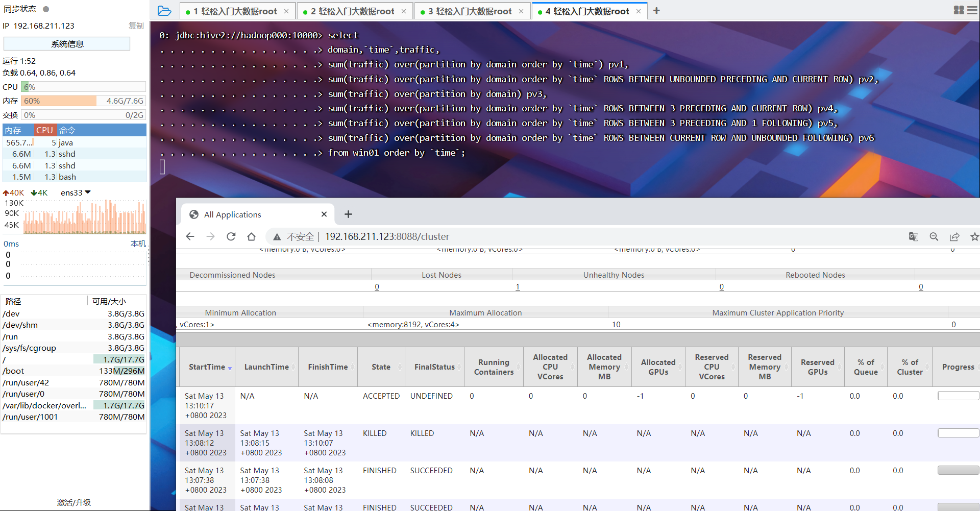Switch to grid layout view icon
The width and height of the screenshot is (980, 511).
coord(959,10)
